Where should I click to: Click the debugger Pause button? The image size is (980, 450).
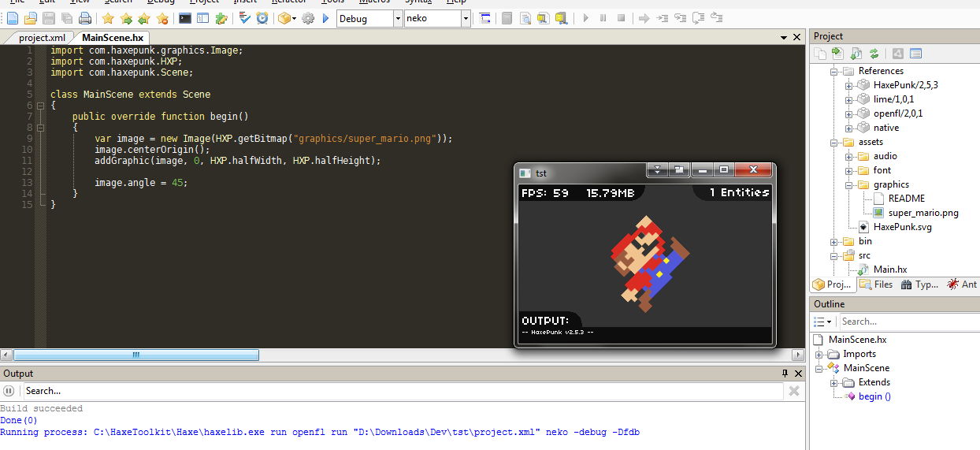603,18
